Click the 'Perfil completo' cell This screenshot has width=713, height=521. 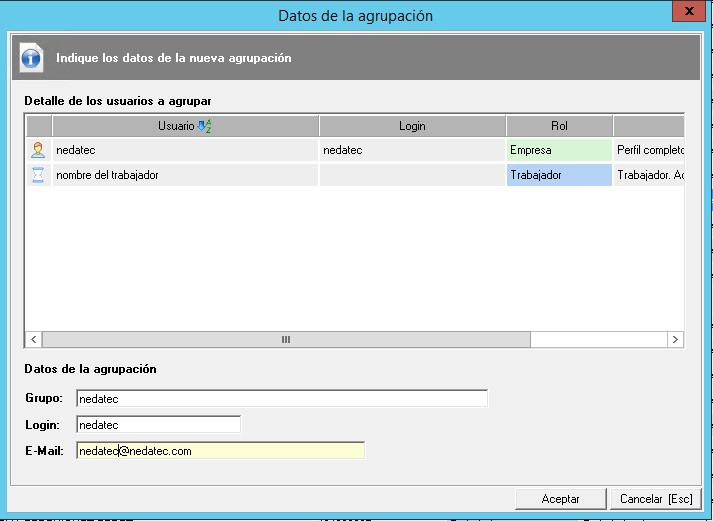(649, 150)
